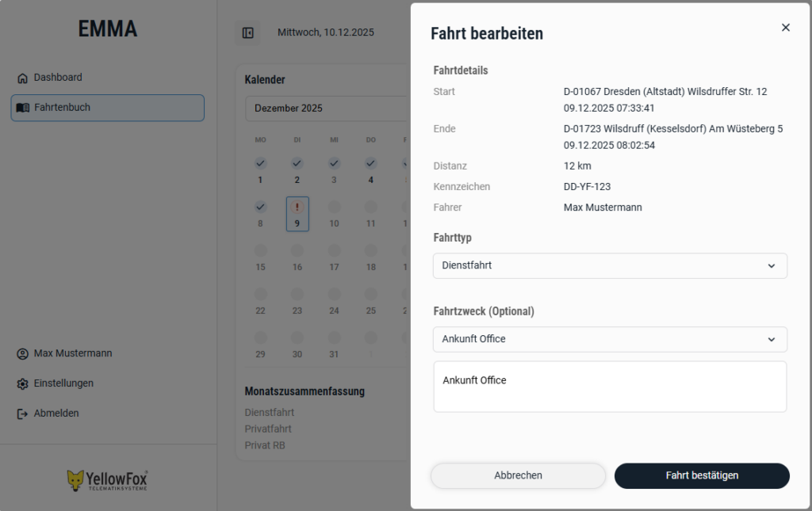
Task: Click the warning icon on December 9
Action: coord(297,207)
